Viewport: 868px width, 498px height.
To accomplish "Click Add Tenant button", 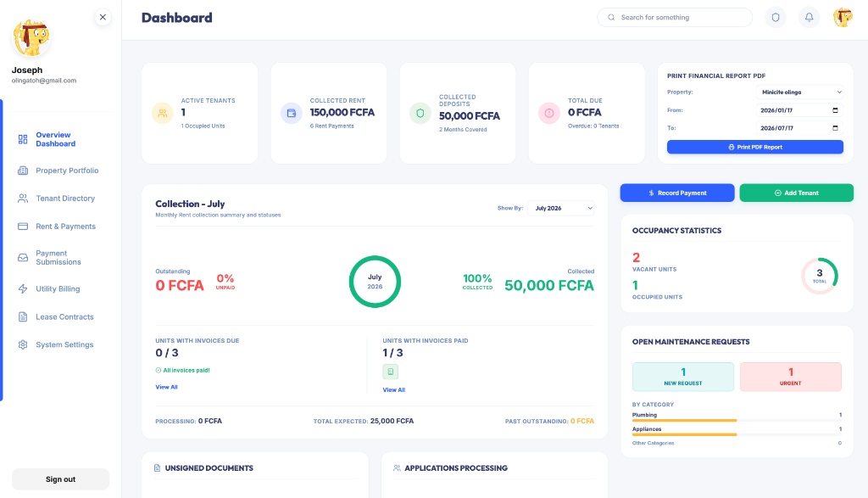I will click(x=796, y=193).
